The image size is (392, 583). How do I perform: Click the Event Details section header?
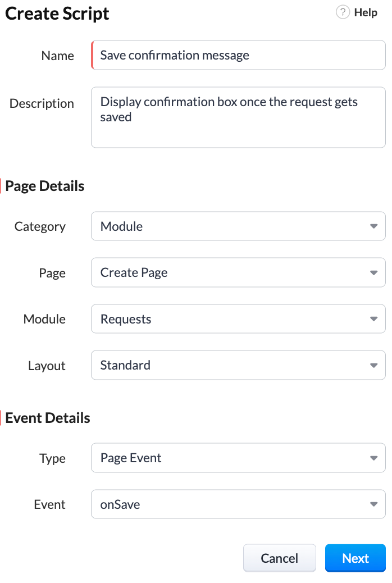(x=49, y=417)
